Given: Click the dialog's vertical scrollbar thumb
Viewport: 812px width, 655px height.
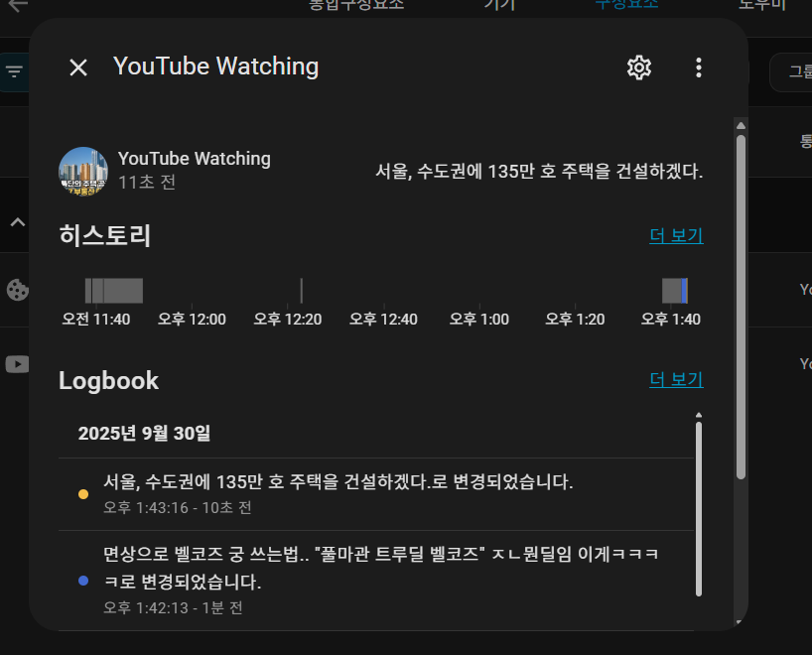Looking at the screenshot, I should (741, 307).
